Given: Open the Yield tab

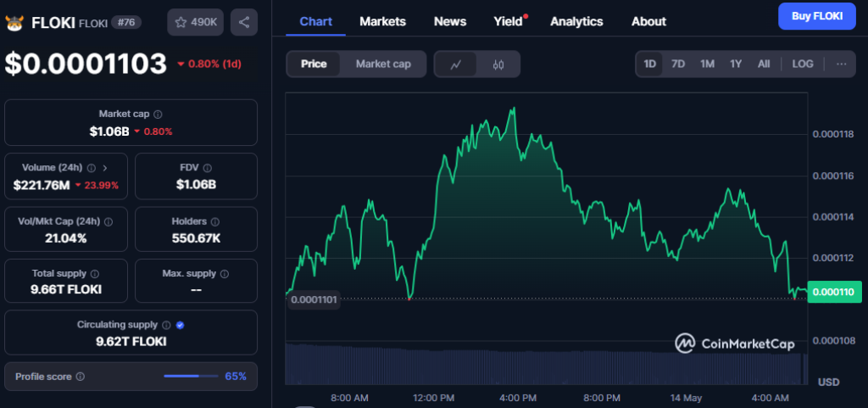Looking at the screenshot, I should click(509, 21).
